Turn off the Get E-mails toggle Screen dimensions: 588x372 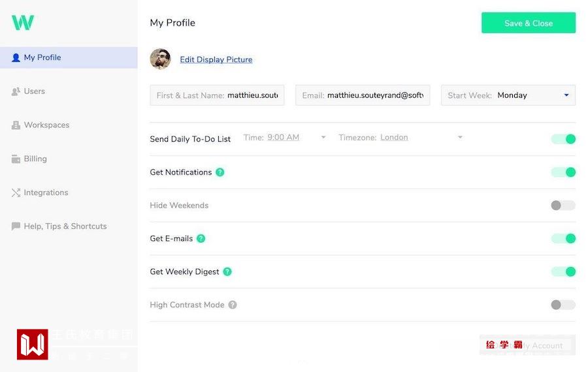click(563, 239)
